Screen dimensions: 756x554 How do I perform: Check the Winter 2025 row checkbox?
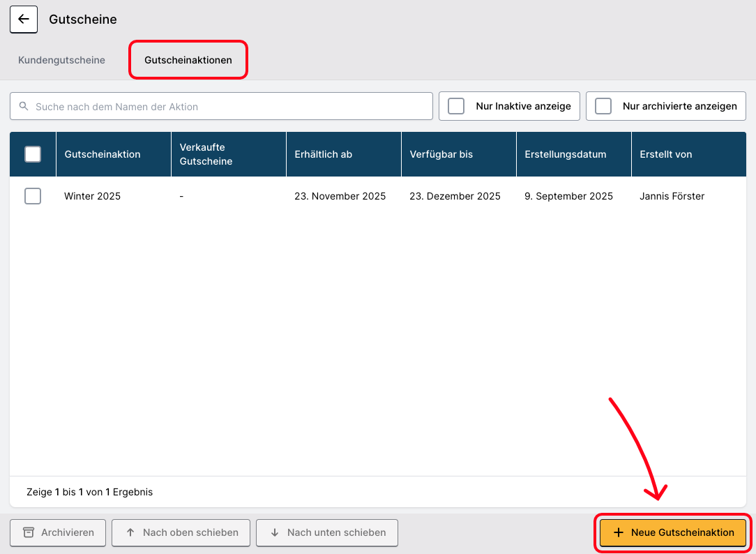coord(33,196)
